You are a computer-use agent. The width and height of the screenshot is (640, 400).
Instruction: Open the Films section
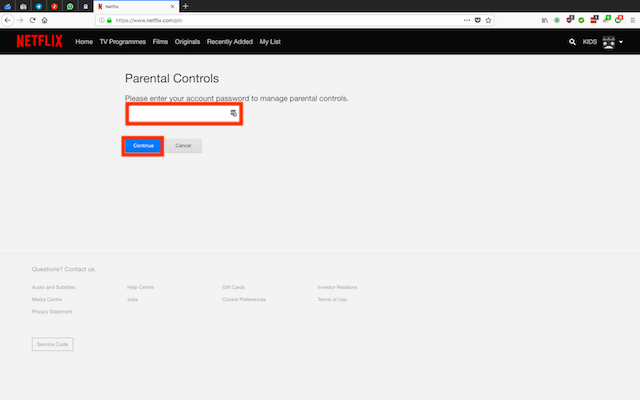[x=160, y=42]
